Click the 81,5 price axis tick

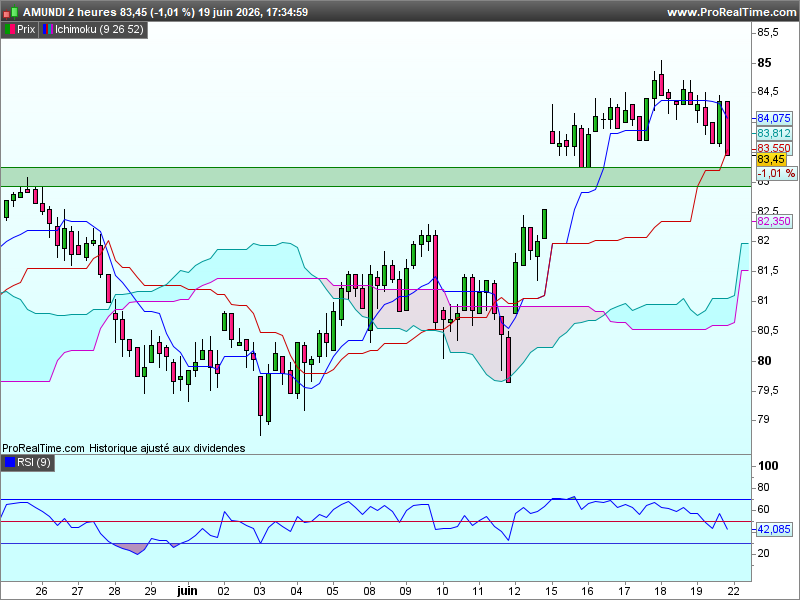click(768, 270)
